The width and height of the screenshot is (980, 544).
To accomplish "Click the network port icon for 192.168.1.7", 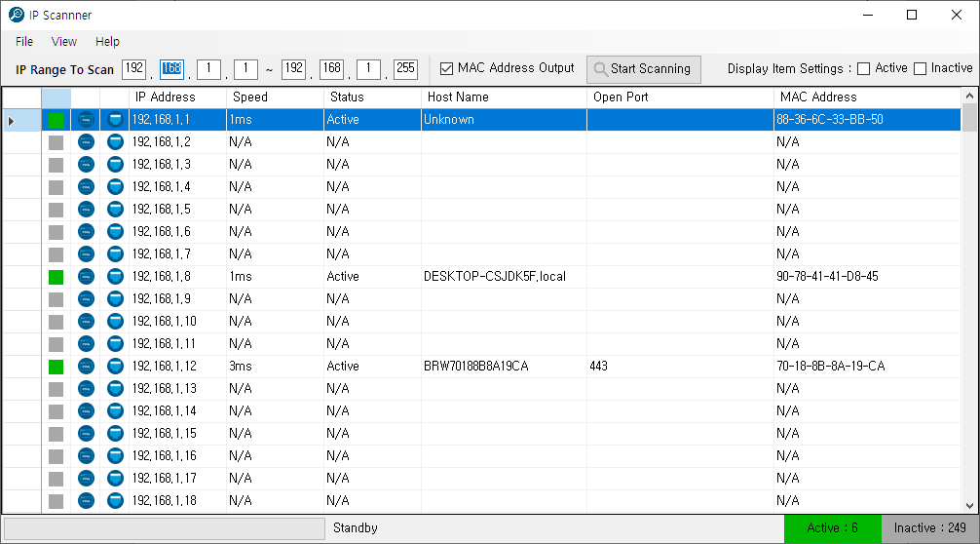I will pyautogui.click(x=115, y=254).
